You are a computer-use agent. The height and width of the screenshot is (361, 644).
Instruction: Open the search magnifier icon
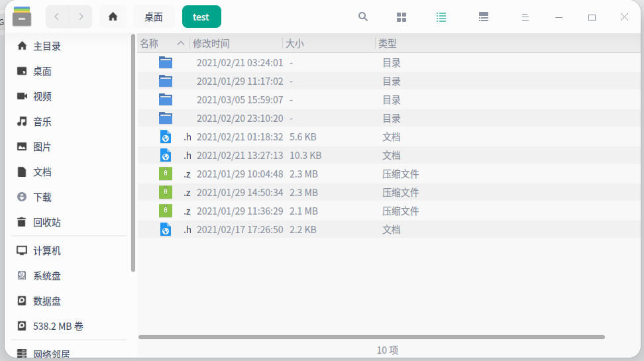[362, 17]
